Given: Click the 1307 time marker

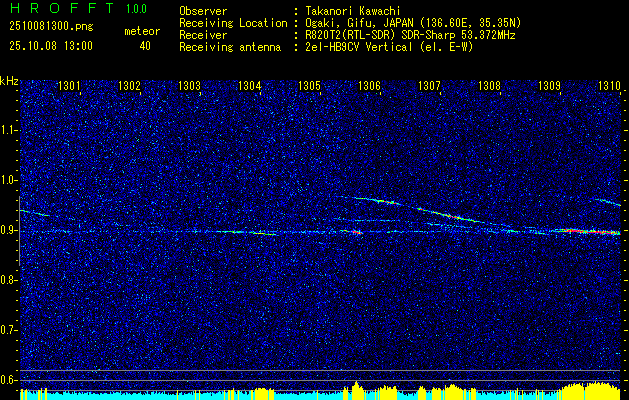Looking at the screenshot, I should [x=429, y=85].
